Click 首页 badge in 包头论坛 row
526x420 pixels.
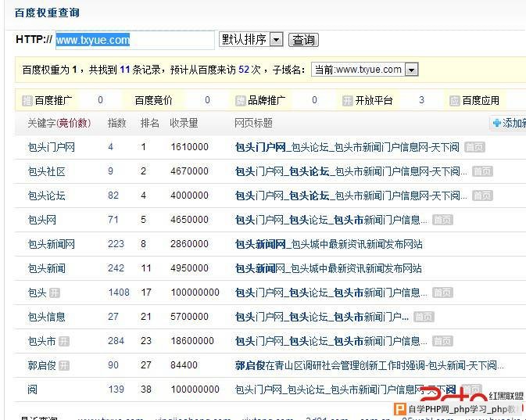pos(482,196)
